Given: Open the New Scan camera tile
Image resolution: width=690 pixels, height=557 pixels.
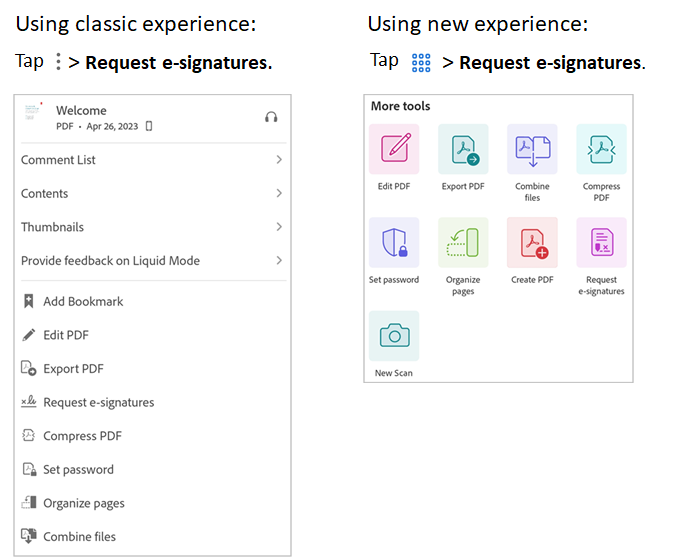Looking at the screenshot, I should pos(394,336).
